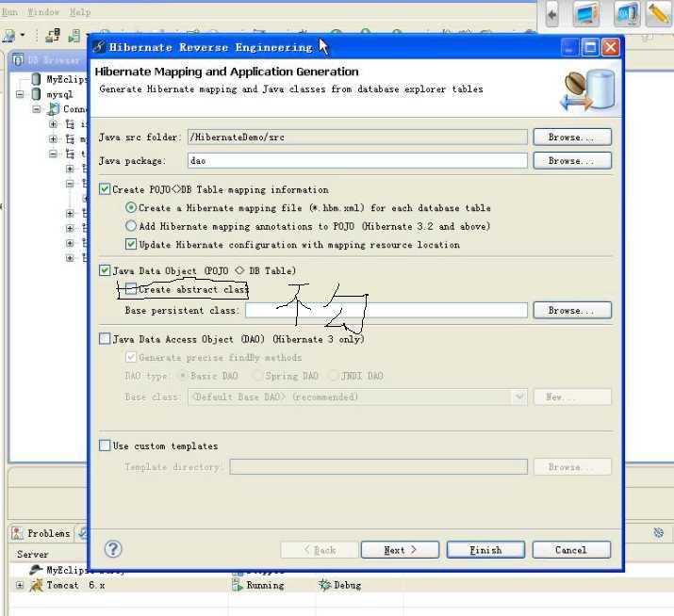Select the Spring DAO radio option
This screenshot has height=616, width=674.
[257, 376]
